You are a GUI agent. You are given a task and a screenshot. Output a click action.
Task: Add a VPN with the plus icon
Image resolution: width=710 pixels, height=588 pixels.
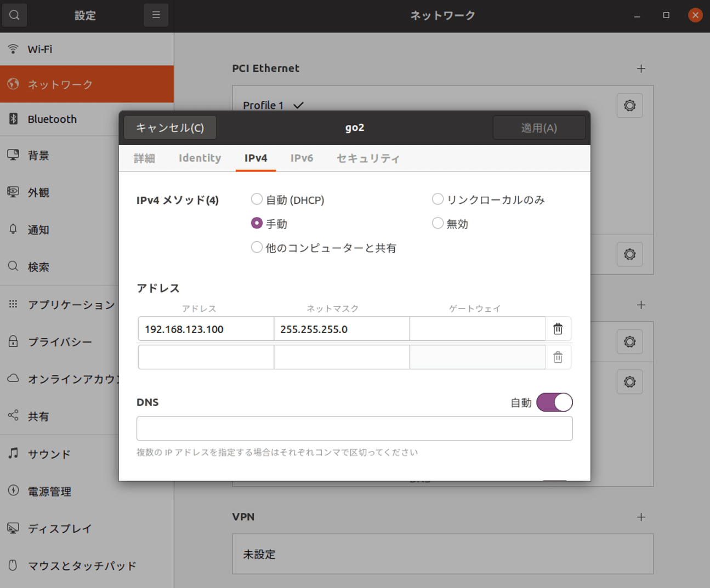coord(641,517)
